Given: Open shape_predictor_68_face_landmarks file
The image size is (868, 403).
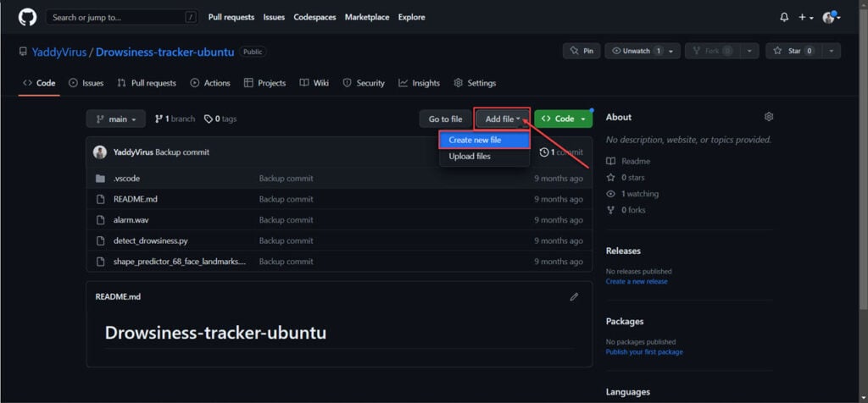Looking at the screenshot, I should tap(180, 262).
